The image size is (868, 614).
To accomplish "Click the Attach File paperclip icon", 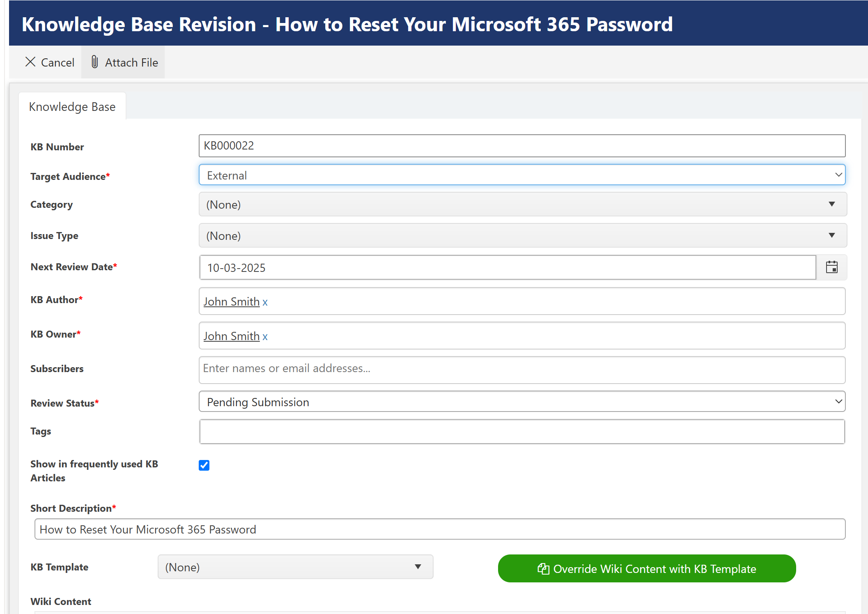I will click(x=95, y=62).
